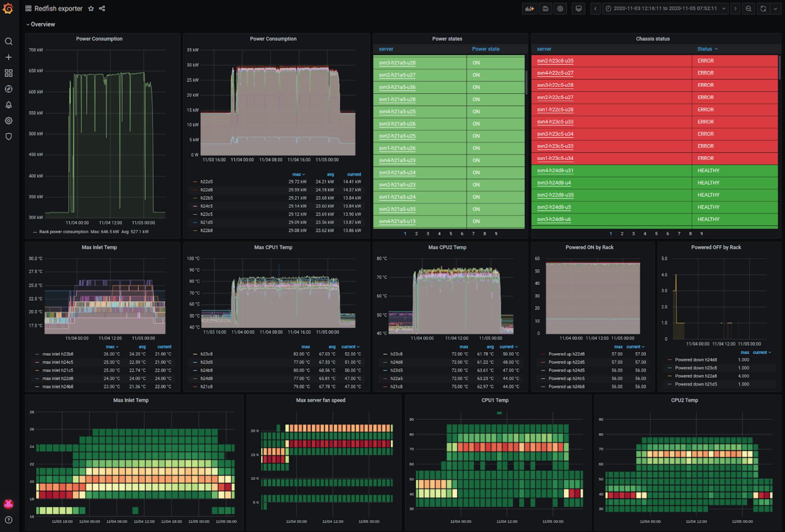
Task: Click the h23d5 color swatch in CPU1 legend
Action: 195,362
